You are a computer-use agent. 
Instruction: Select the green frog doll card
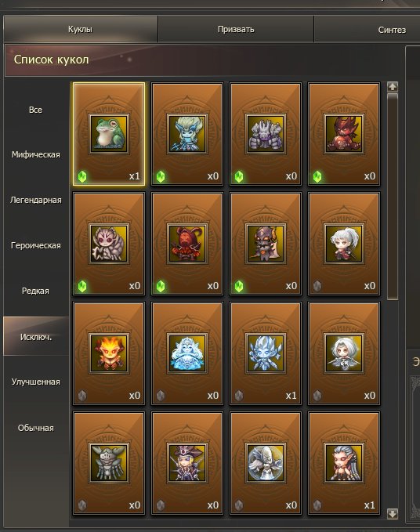point(109,134)
